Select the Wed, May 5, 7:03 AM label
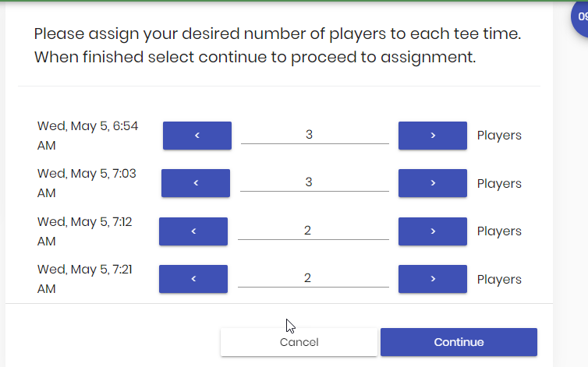This screenshot has width=588, height=367. [87, 183]
